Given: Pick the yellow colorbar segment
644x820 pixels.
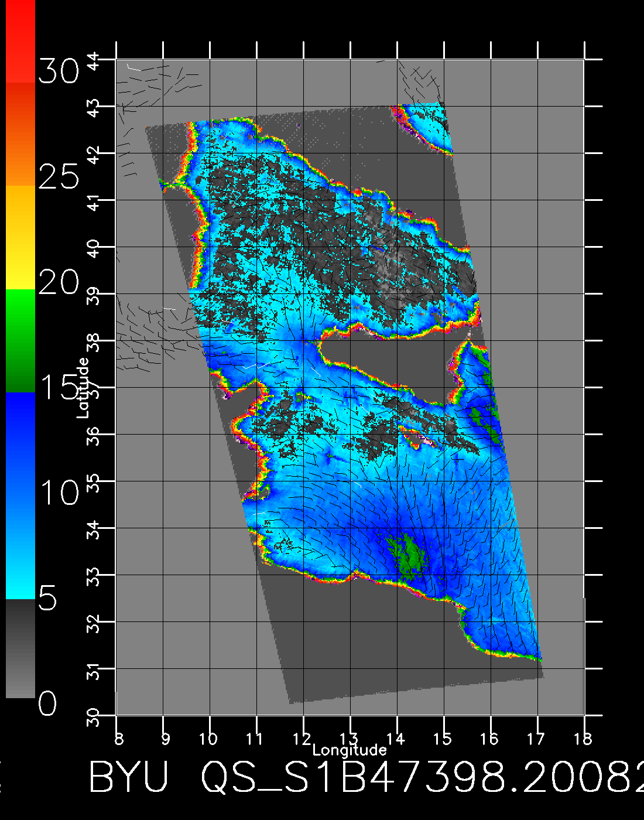Looking at the screenshot, I should pos(20,238).
